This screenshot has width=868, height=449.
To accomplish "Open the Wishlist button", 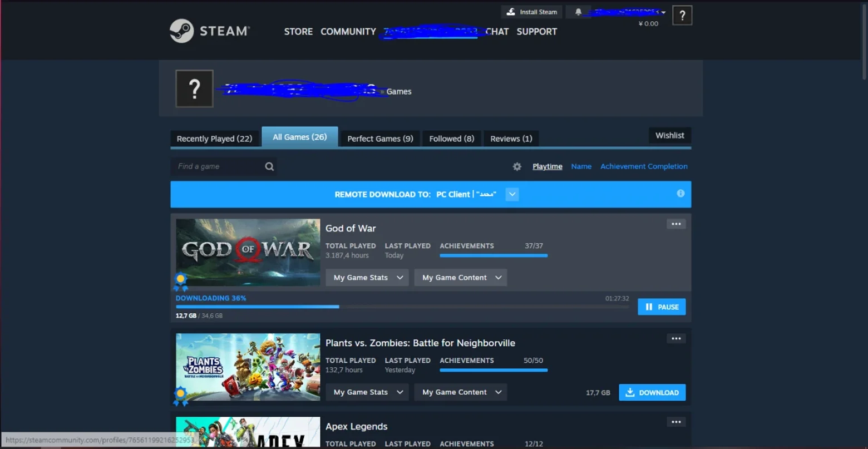I will point(670,135).
